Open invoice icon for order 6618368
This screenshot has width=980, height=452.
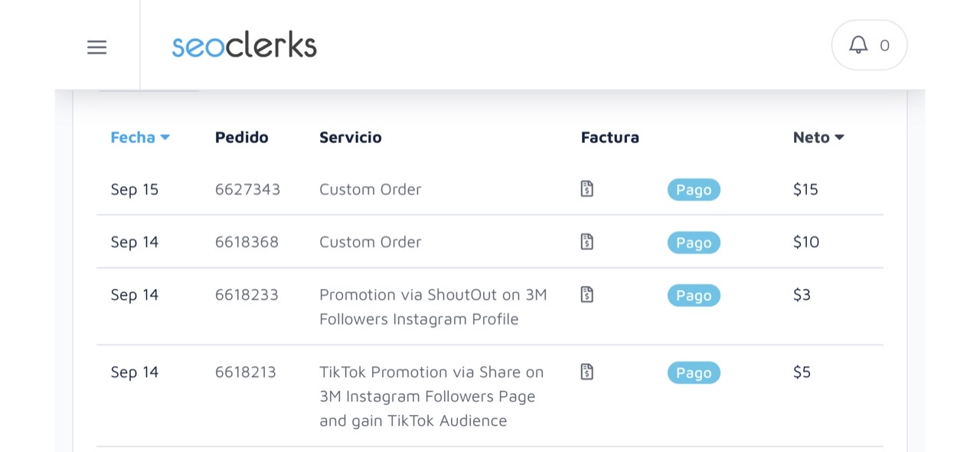tap(587, 242)
